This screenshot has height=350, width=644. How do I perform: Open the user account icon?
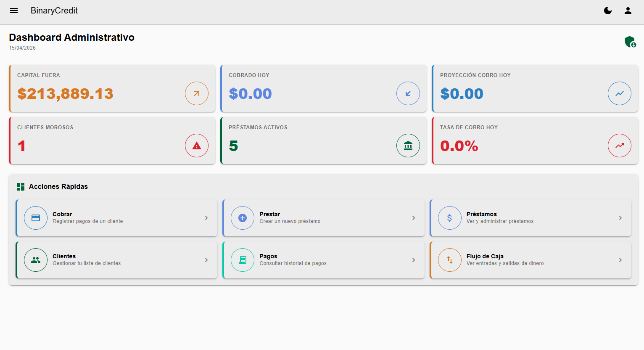pyautogui.click(x=628, y=11)
